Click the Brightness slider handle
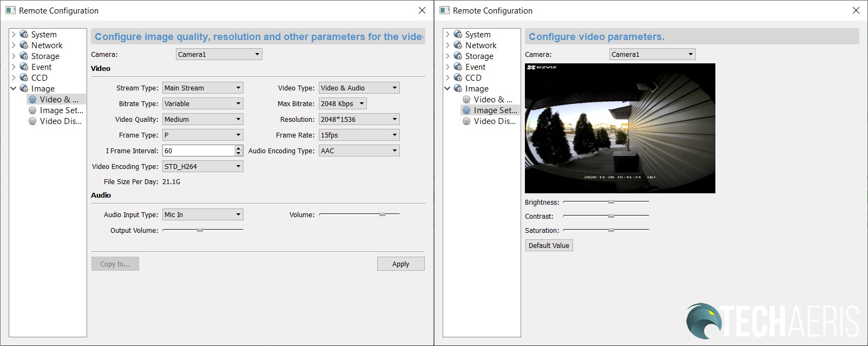 tap(611, 202)
